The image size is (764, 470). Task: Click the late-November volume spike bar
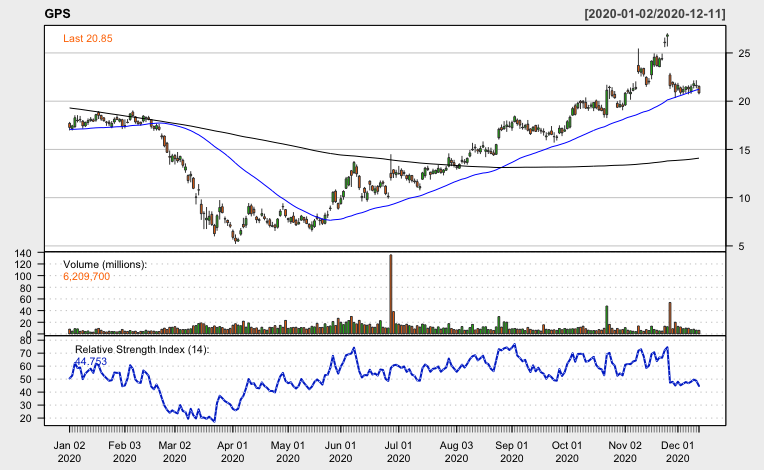670,318
